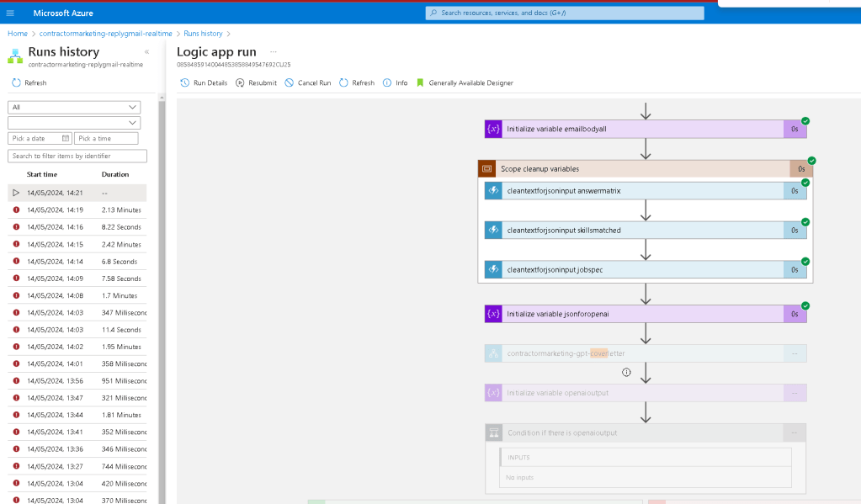The height and width of the screenshot is (504, 861).
Task: Sort by the Duration column header
Action: pyautogui.click(x=115, y=174)
